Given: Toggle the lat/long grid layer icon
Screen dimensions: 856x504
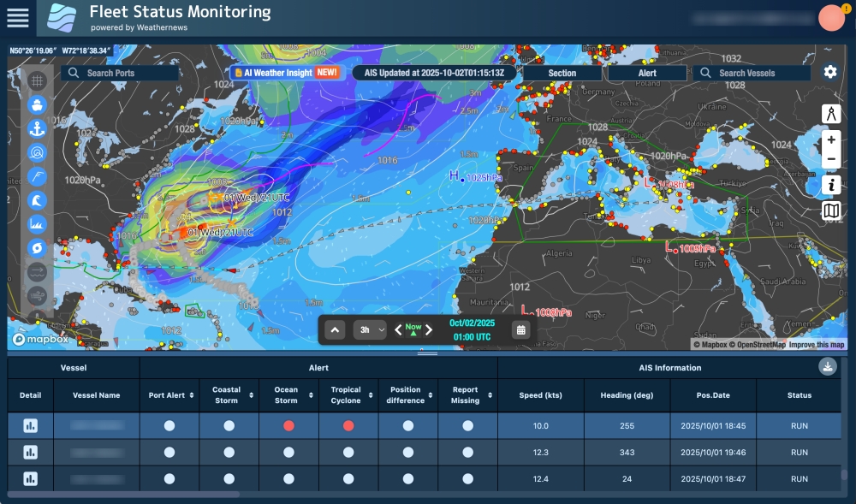Looking at the screenshot, I should (37, 81).
